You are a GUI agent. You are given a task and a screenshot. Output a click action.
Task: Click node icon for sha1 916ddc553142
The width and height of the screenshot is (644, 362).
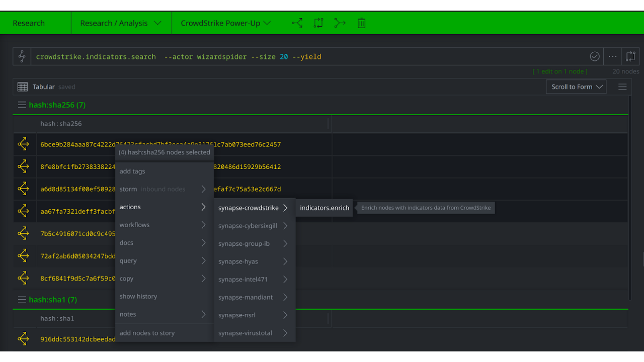pyautogui.click(x=23, y=339)
